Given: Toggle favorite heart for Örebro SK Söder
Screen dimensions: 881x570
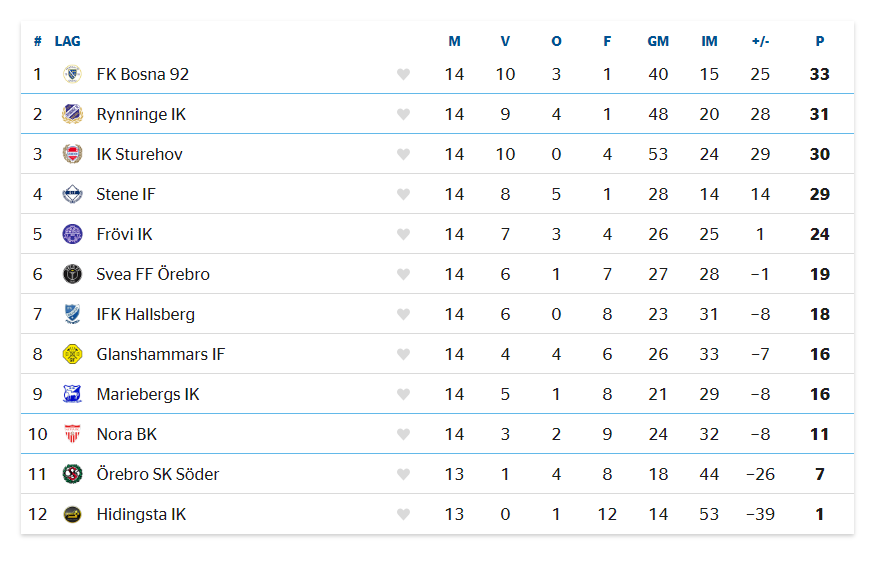Looking at the screenshot, I should point(403,474).
